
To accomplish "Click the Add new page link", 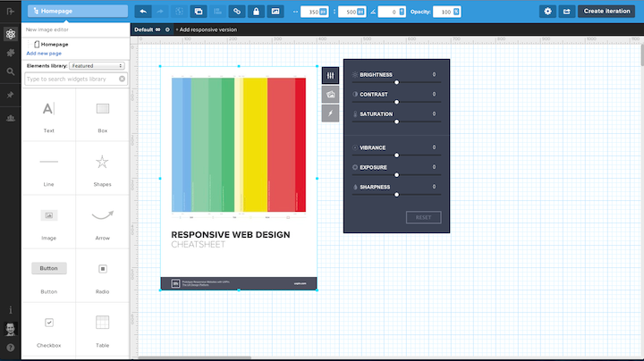I will 44,53.
